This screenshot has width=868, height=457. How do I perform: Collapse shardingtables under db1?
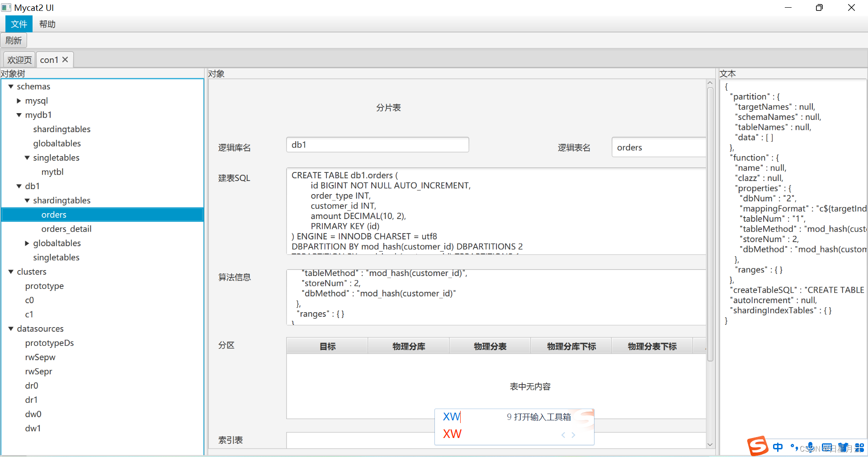pyautogui.click(x=27, y=200)
